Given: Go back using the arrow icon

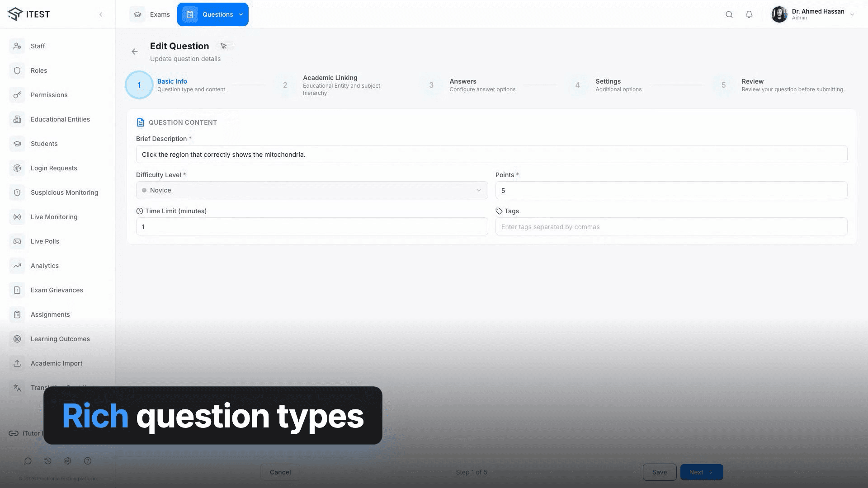Looking at the screenshot, I should click(135, 52).
